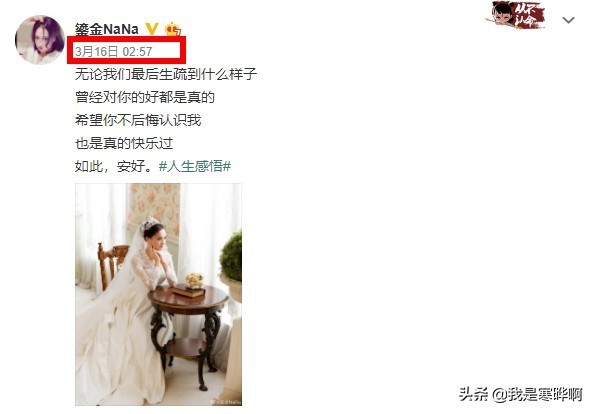The width and height of the screenshot is (595, 414).
Task: Click the small watermark at photo bottom
Action: [226, 401]
